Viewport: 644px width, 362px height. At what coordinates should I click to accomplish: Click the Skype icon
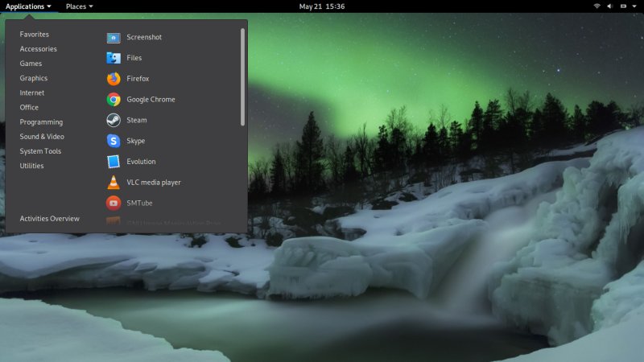pos(114,141)
